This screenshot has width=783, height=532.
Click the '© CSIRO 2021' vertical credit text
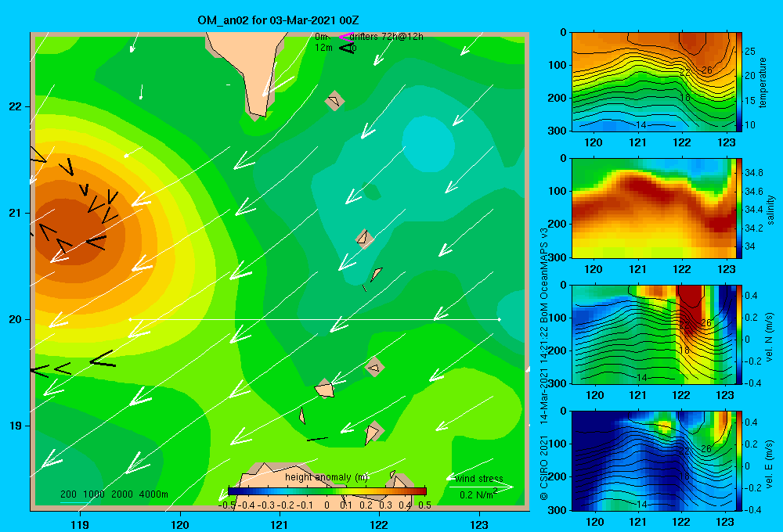[544, 468]
